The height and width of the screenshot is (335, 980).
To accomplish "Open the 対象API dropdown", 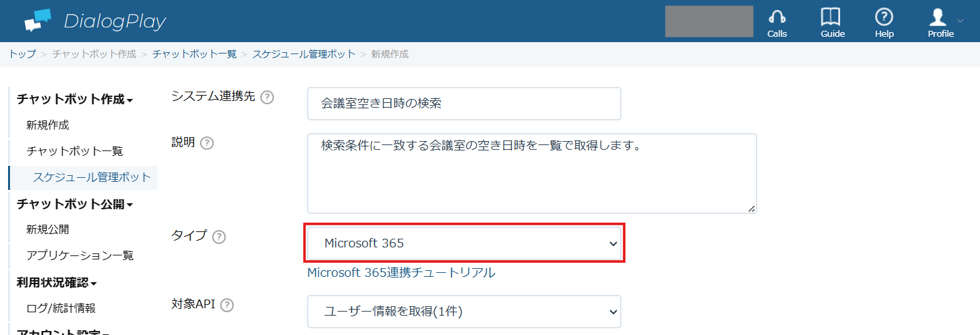I will [464, 312].
